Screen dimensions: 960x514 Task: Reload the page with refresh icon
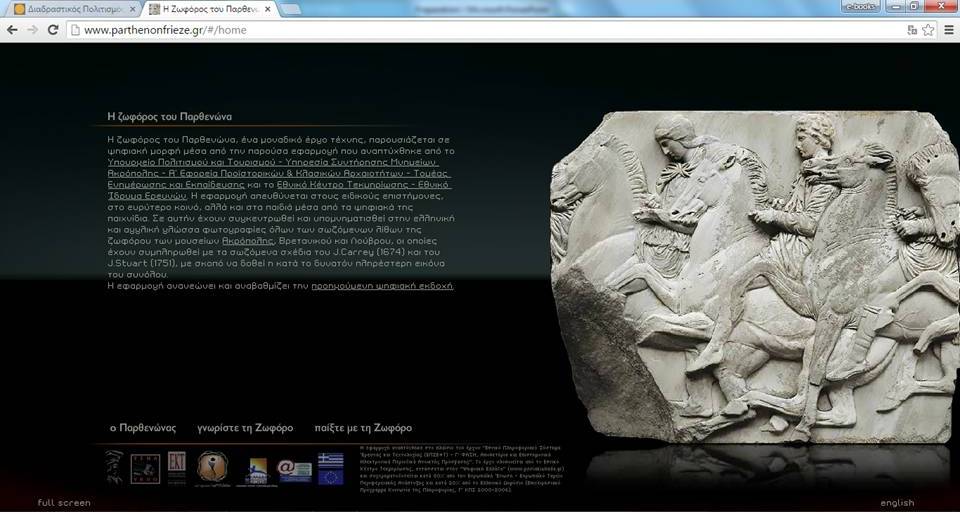point(53,30)
